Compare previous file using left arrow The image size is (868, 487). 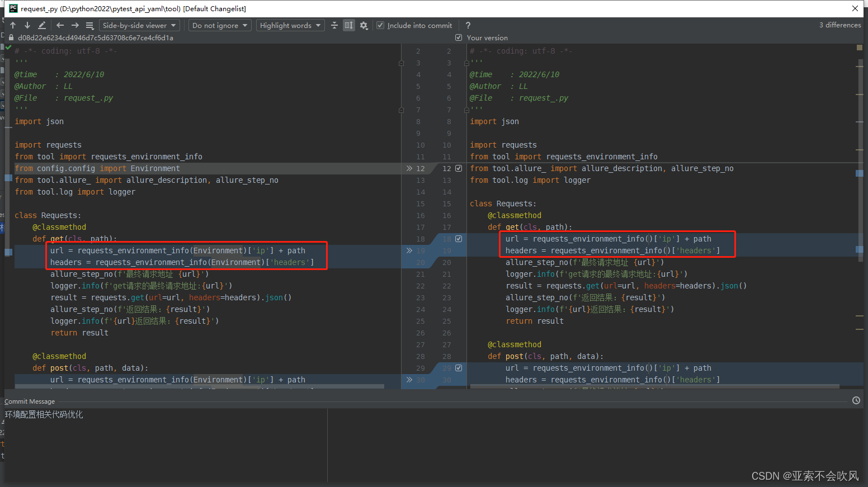tap(60, 25)
